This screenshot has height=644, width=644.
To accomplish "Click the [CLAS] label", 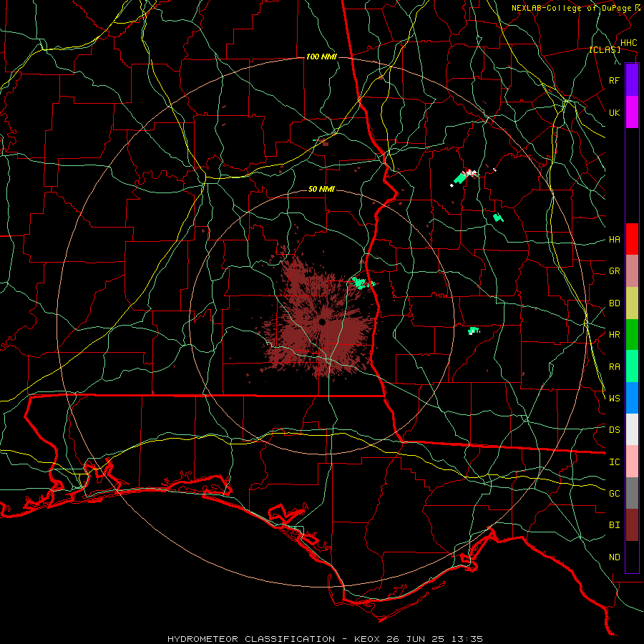I will (x=605, y=50).
